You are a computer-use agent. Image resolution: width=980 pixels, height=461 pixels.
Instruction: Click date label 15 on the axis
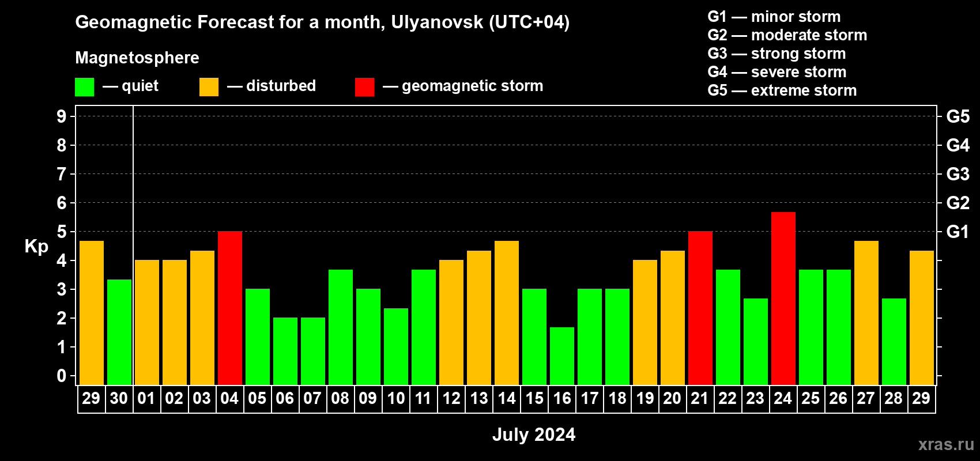534,399
